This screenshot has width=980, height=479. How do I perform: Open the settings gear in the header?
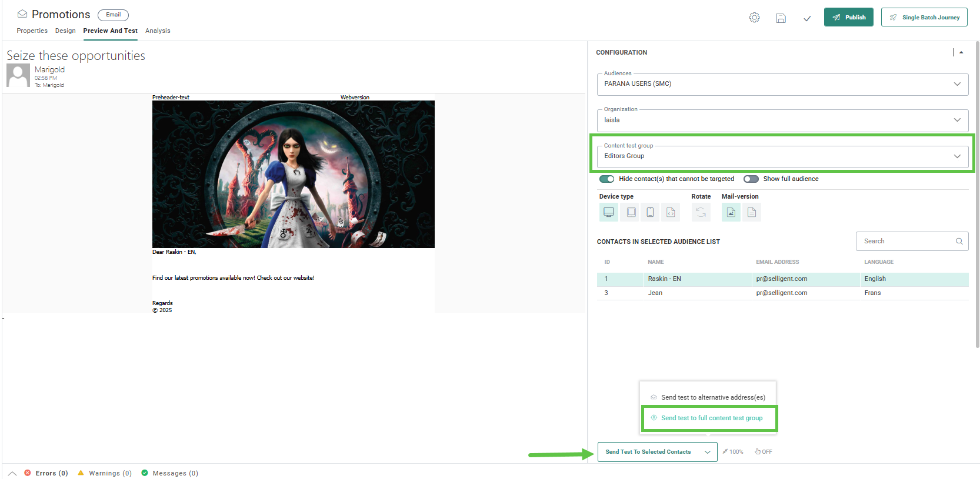click(x=754, y=18)
